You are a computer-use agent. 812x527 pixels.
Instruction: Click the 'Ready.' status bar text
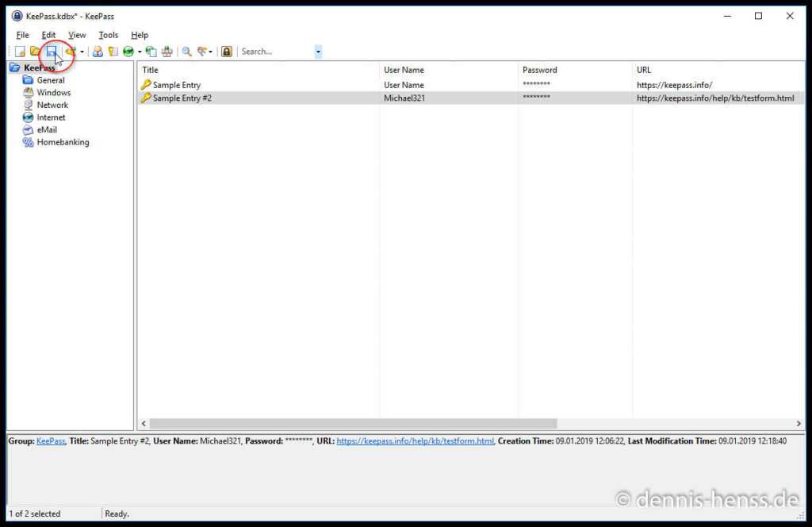click(117, 514)
